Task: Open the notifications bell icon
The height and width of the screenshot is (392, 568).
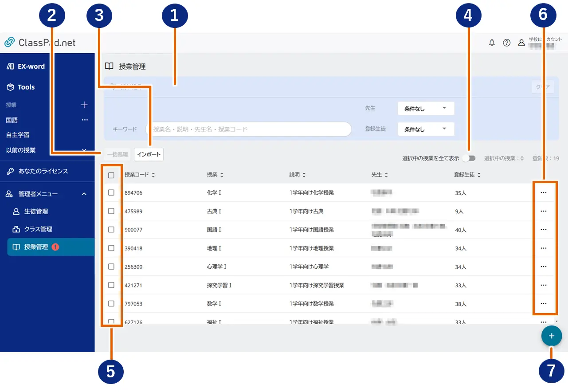Action: 492,43
